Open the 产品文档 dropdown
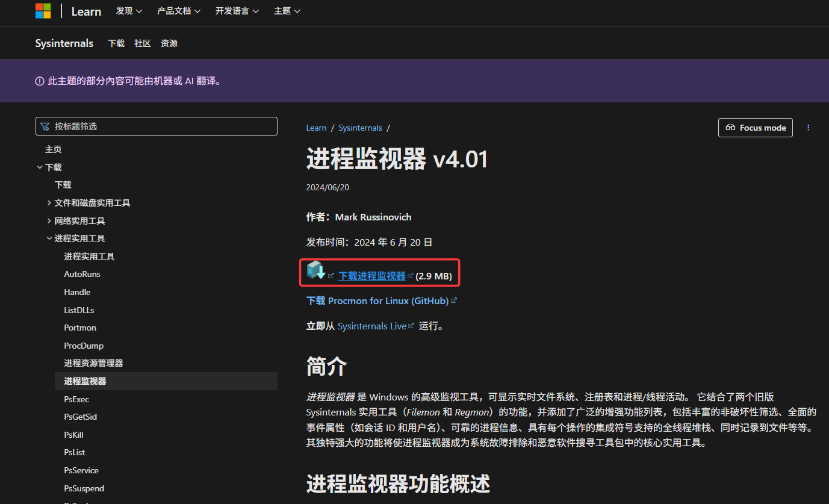 (179, 11)
